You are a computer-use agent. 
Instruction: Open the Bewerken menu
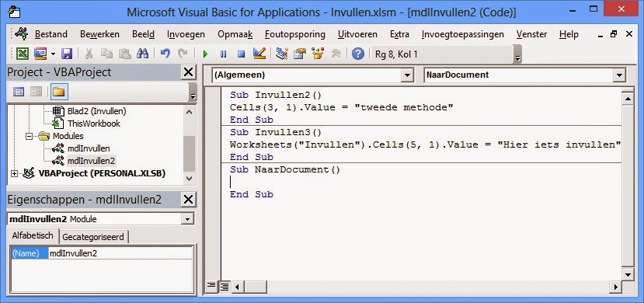click(99, 34)
